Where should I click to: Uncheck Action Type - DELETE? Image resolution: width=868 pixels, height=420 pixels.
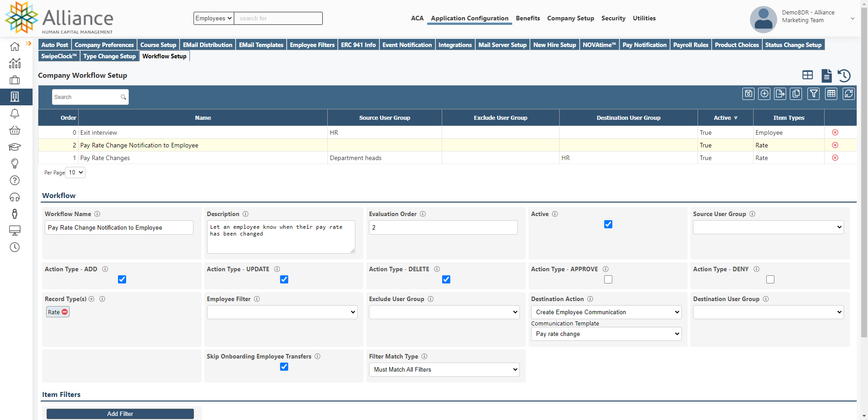[x=446, y=279]
